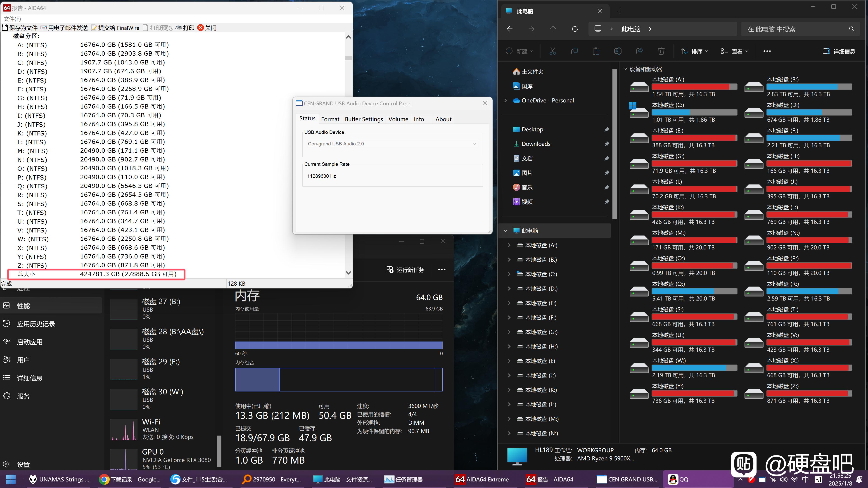Expand Local Disk (C:) in sidebar tree
The image size is (868, 488).
tap(509, 274)
